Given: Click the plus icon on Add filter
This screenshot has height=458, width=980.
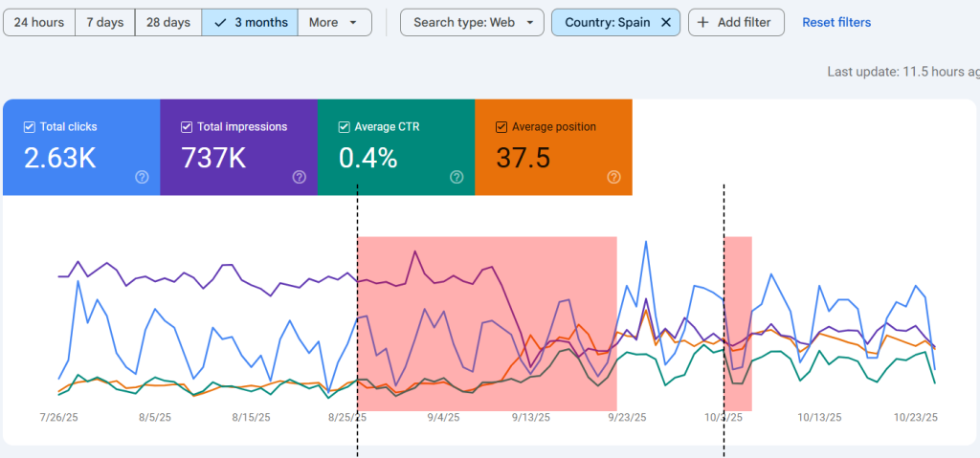Looking at the screenshot, I should pyautogui.click(x=705, y=22).
